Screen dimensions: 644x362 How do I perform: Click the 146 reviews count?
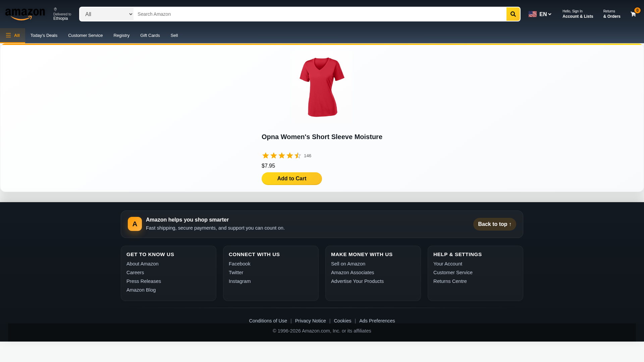pyautogui.click(x=308, y=156)
